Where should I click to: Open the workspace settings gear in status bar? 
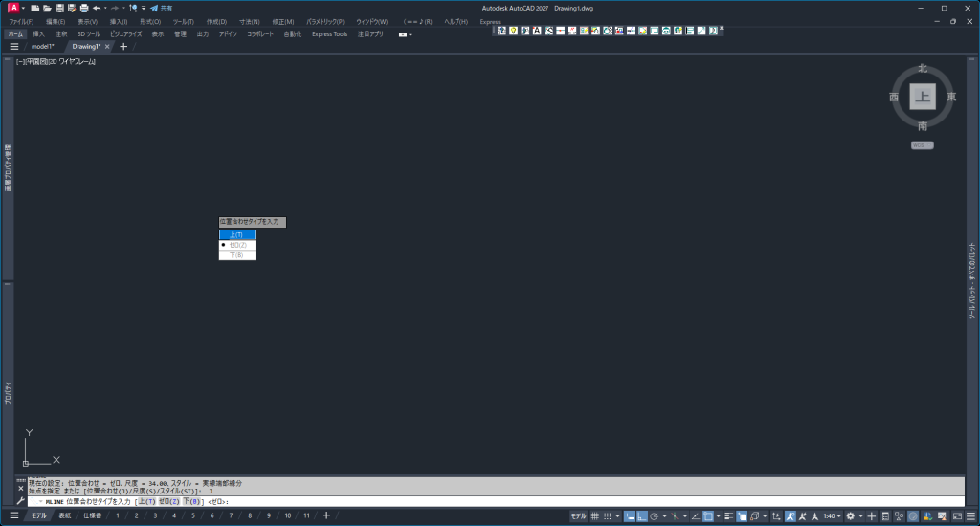[850, 516]
